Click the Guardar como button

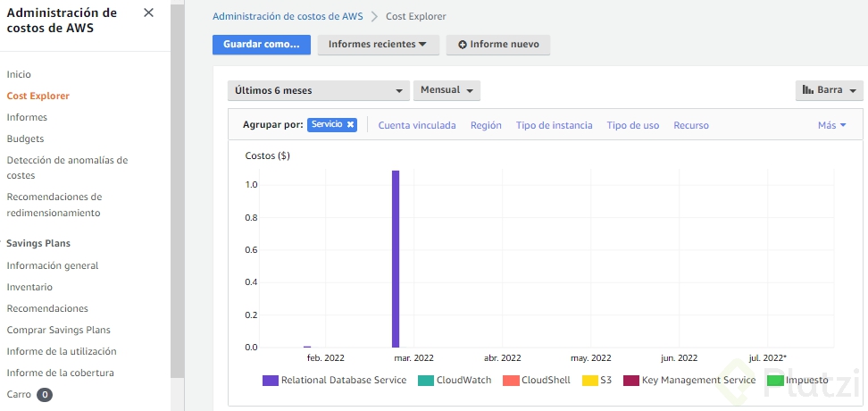tap(261, 44)
